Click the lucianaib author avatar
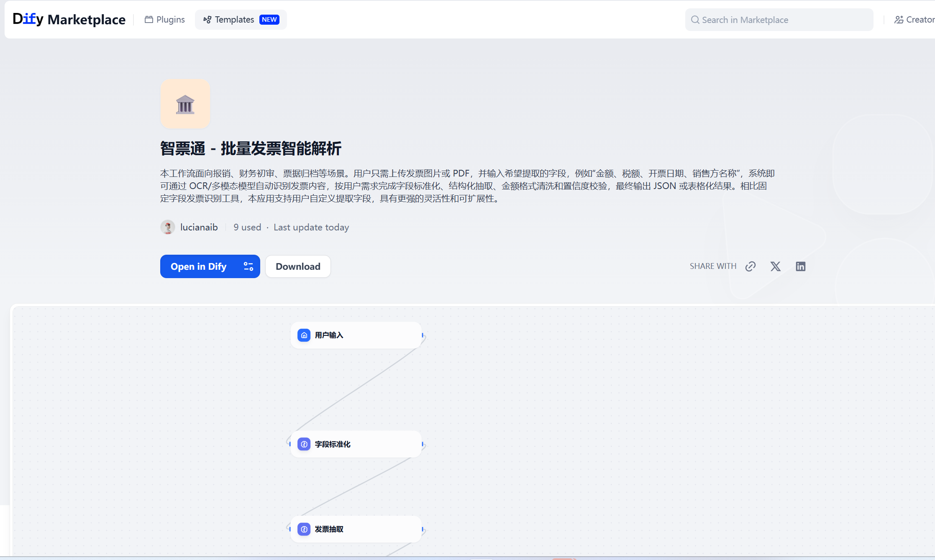Viewport: 935px width, 560px height. pyautogui.click(x=168, y=227)
